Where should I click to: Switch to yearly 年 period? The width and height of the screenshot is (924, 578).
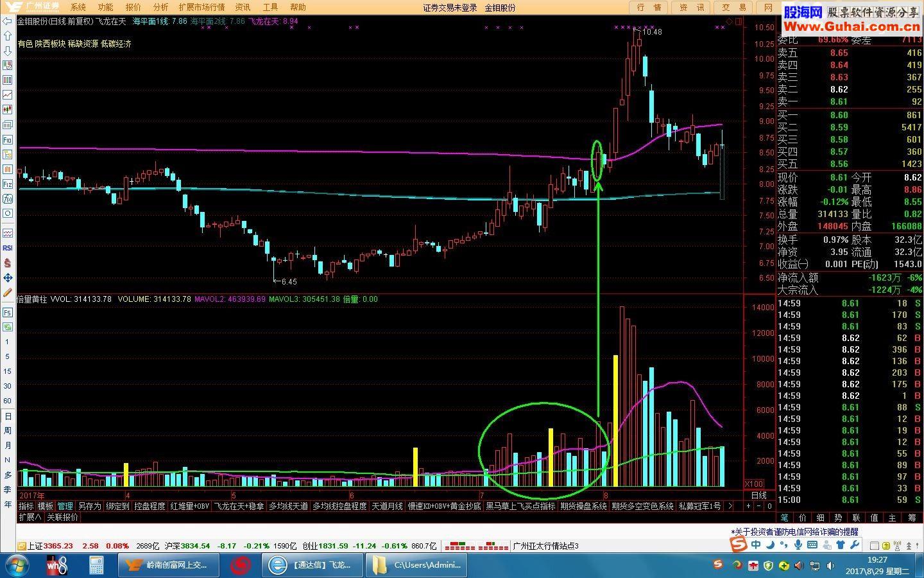[x=8, y=504]
